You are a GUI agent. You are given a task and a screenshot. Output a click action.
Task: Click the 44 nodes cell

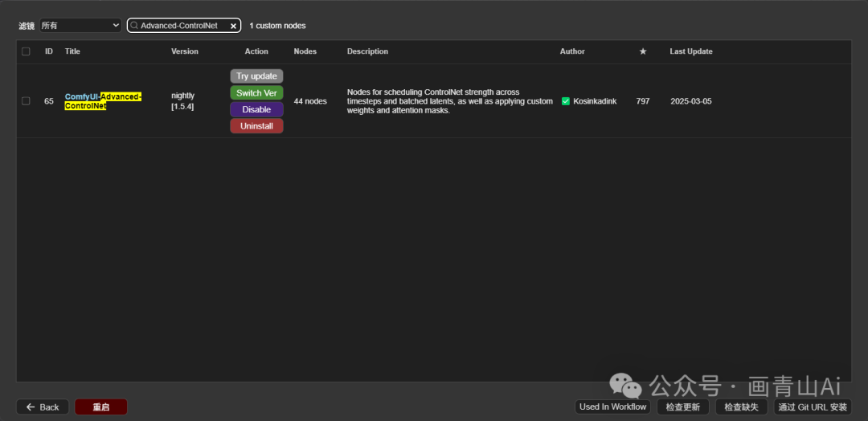tap(310, 101)
